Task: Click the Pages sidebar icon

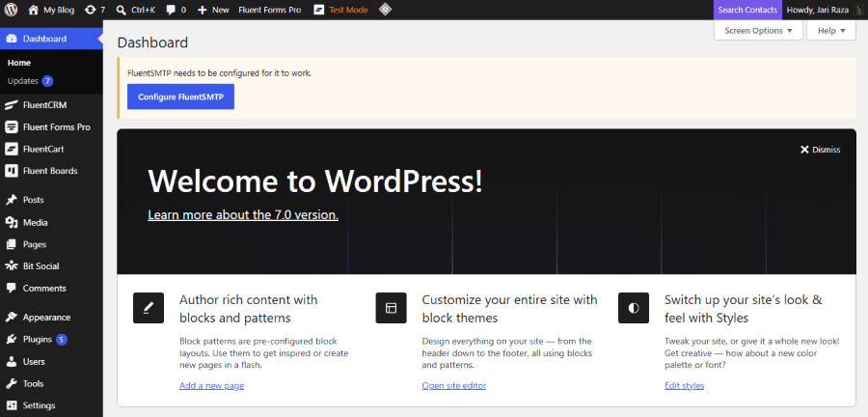Action: tap(11, 244)
